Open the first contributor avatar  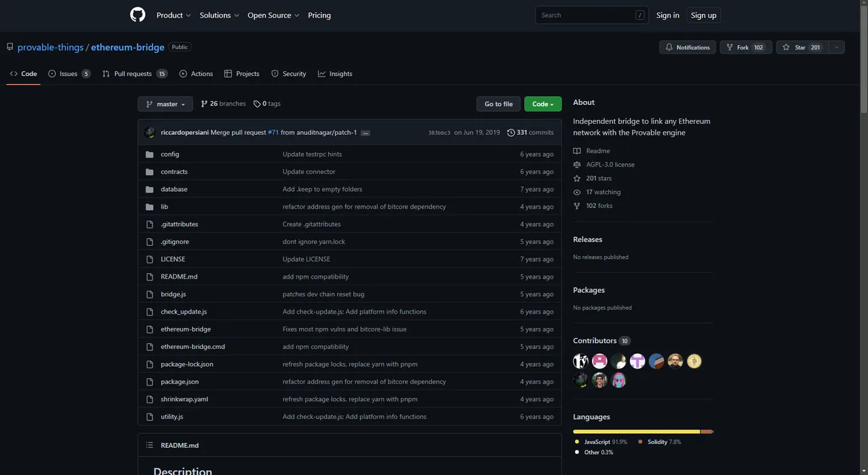580,361
